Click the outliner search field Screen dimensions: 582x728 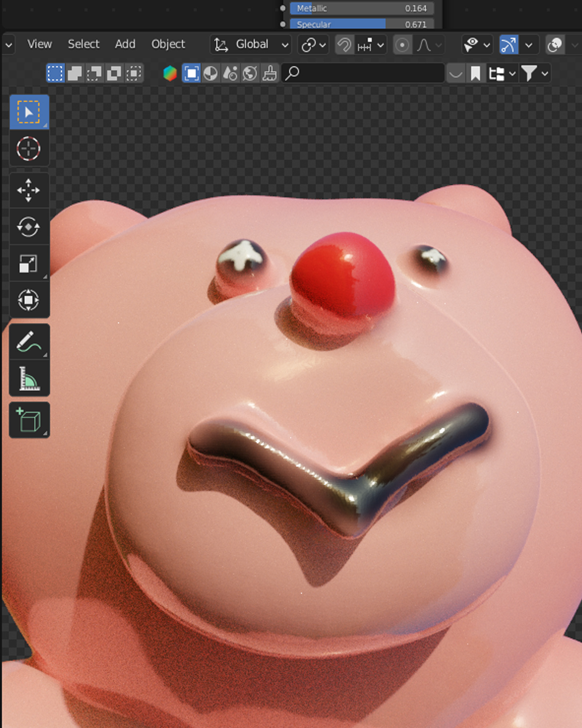pos(364,74)
